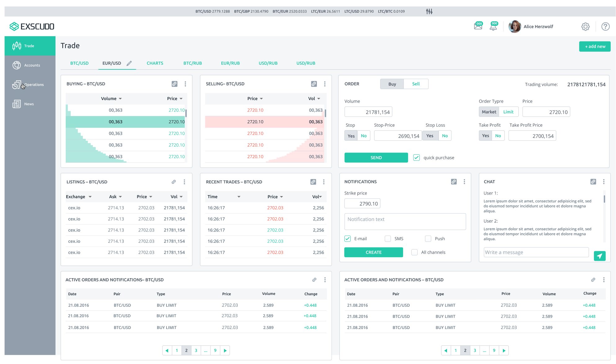Open three-dot menu in Chat panel
The height and width of the screenshot is (364, 616).
tap(604, 182)
